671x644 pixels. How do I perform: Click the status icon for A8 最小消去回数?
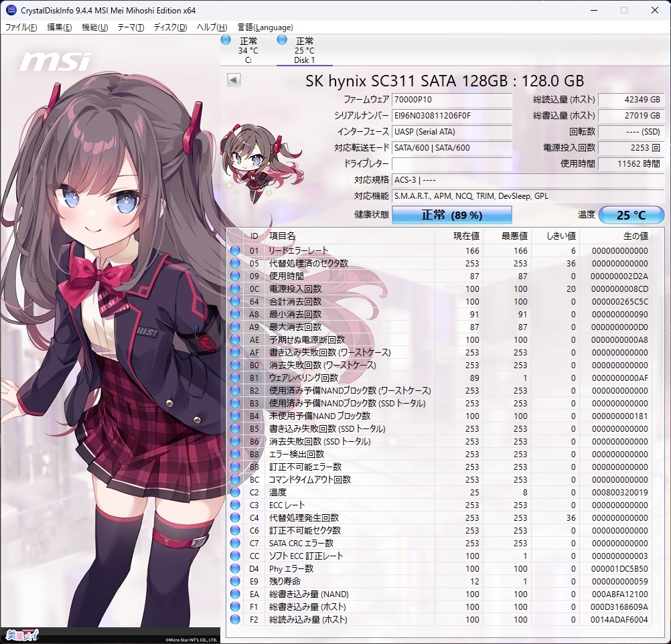[x=235, y=315]
